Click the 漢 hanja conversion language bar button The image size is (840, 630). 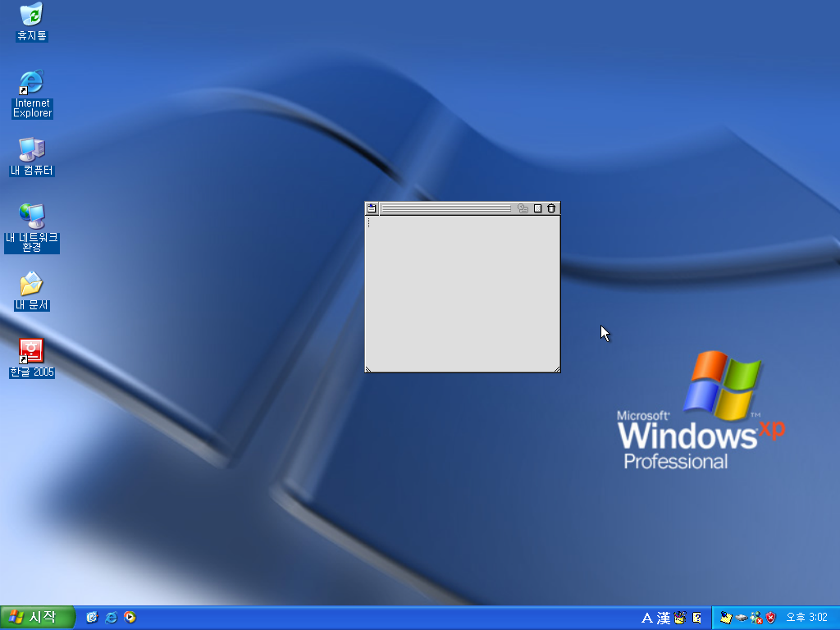pyautogui.click(x=664, y=619)
